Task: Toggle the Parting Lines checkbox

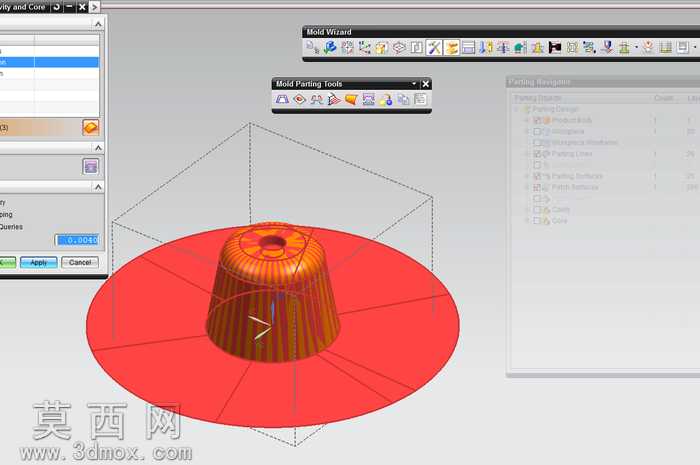Action: [537, 154]
